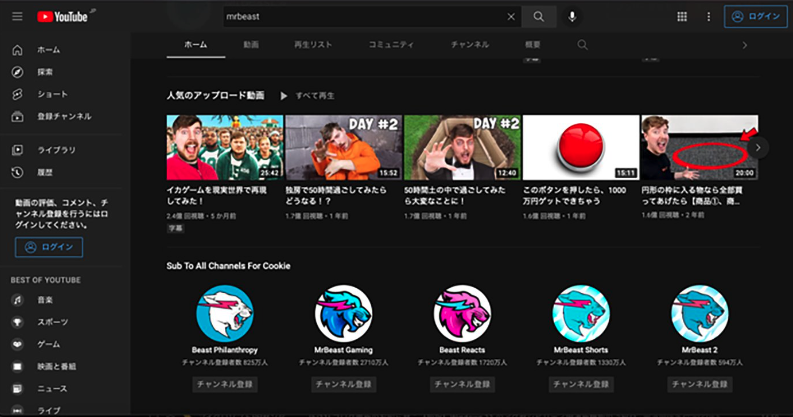Click the sidebar ログイン button
Image resolution: width=793 pixels, height=417 pixels.
click(x=49, y=247)
